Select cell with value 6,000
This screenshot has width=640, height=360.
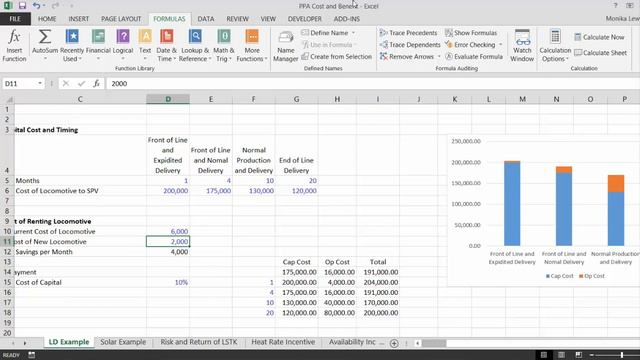pyautogui.click(x=168, y=231)
